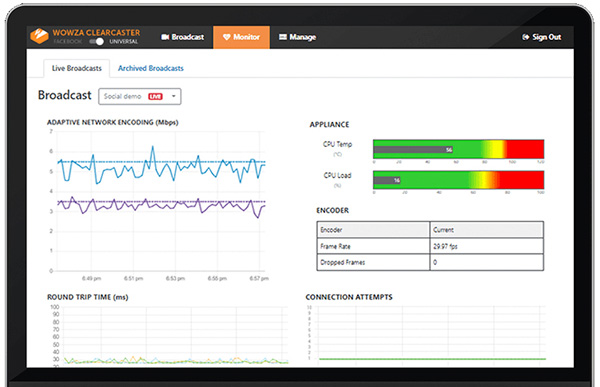Click the Frame Rate row label

click(335, 247)
